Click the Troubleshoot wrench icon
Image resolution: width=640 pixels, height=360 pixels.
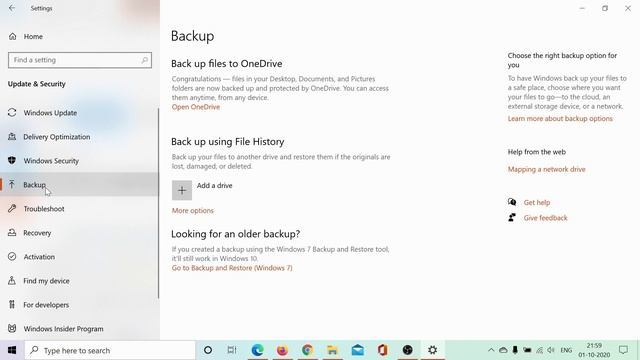click(x=12, y=209)
